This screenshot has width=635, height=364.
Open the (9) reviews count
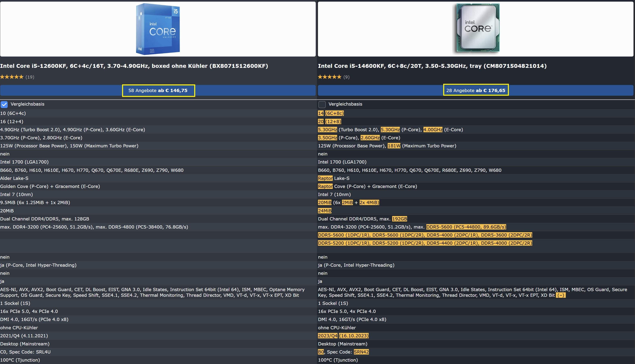tap(346, 77)
